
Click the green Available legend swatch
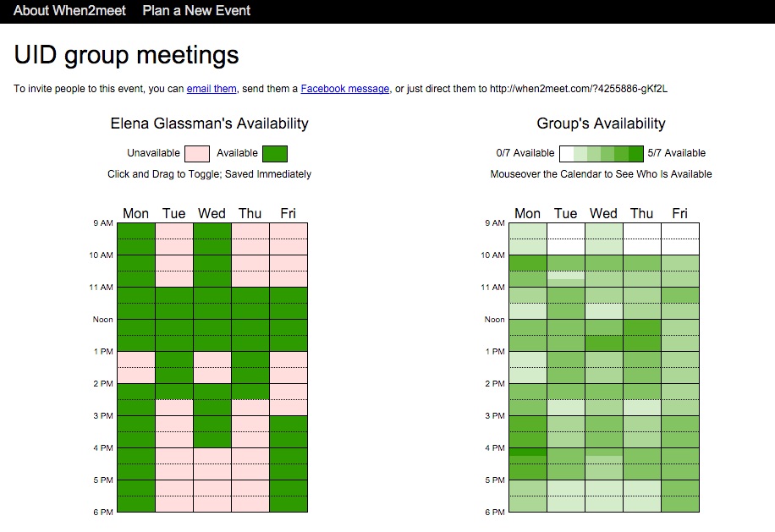coord(274,153)
